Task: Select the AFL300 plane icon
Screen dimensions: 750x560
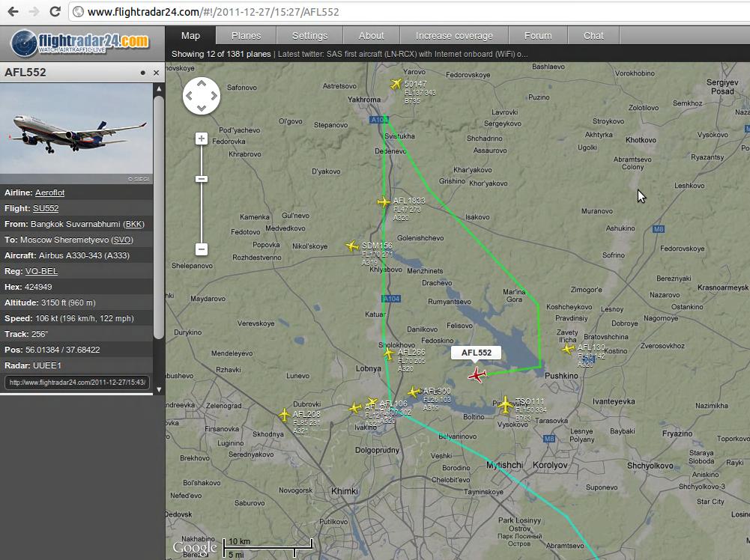Action: point(414,392)
